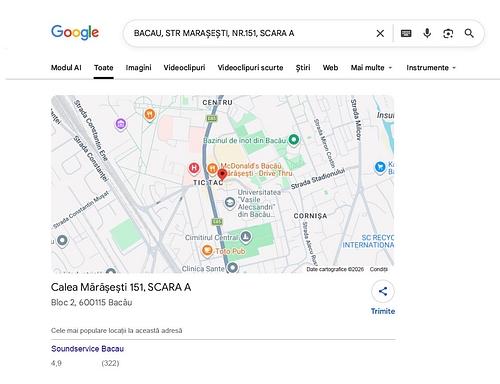Expand the Instrumente dropdown

[431, 68]
